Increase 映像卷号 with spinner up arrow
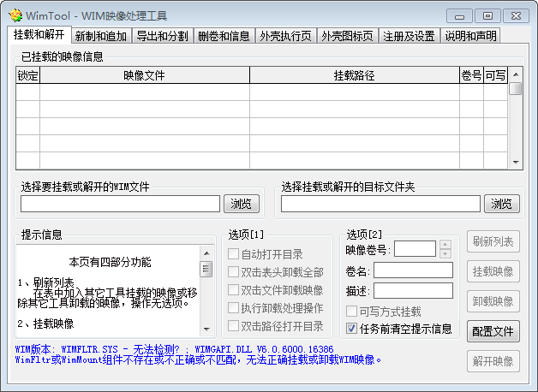 coord(445,245)
